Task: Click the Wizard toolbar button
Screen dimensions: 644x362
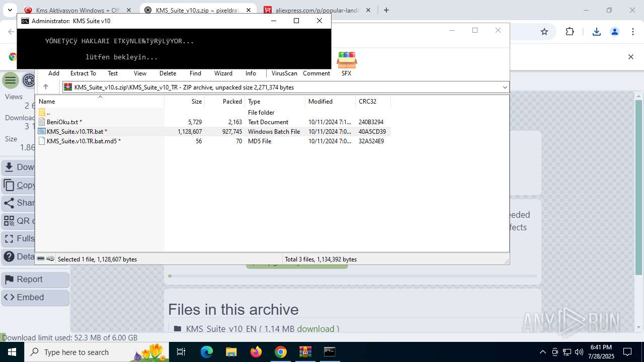Action: pyautogui.click(x=223, y=73)
